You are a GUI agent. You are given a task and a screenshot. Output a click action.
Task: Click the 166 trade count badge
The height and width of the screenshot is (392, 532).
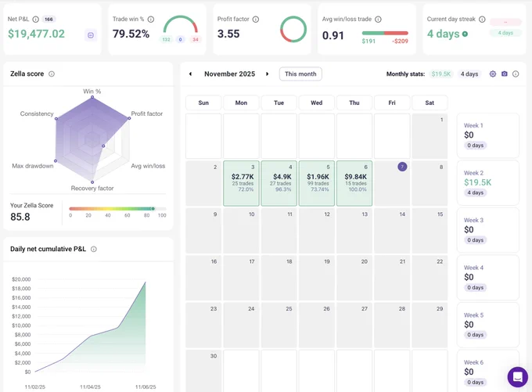(x=49, y=20)
